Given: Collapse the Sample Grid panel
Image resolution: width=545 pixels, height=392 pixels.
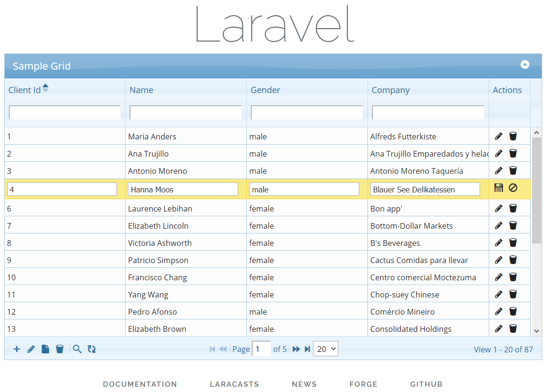Looking at the screenshot, I should tap(525, 64).
